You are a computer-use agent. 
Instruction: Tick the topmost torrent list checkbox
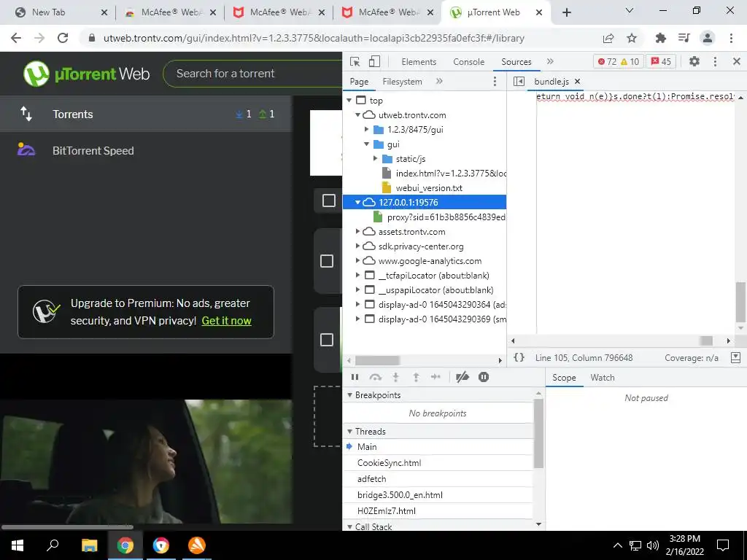coord(329,201)
